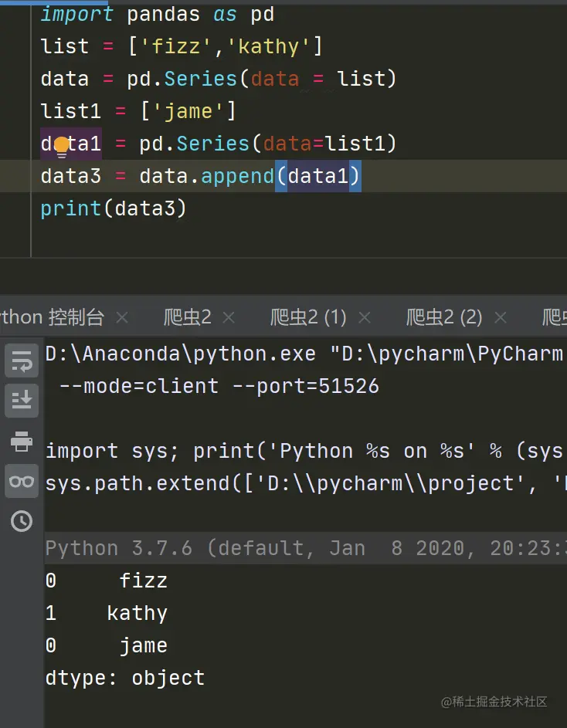Viewport: 567px width, 728px height.
Task: Toggle soft-wrap in the console
Action: [22, 361]
